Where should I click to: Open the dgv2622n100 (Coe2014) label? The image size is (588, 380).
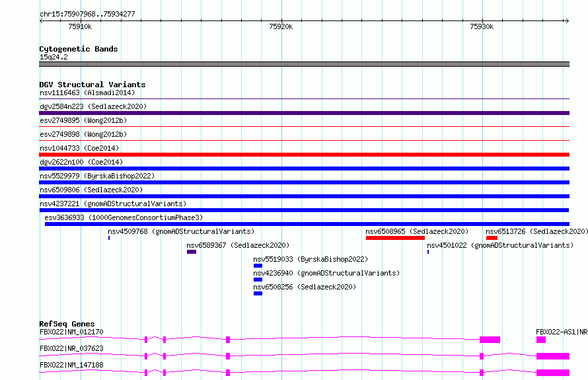point(81,162)
